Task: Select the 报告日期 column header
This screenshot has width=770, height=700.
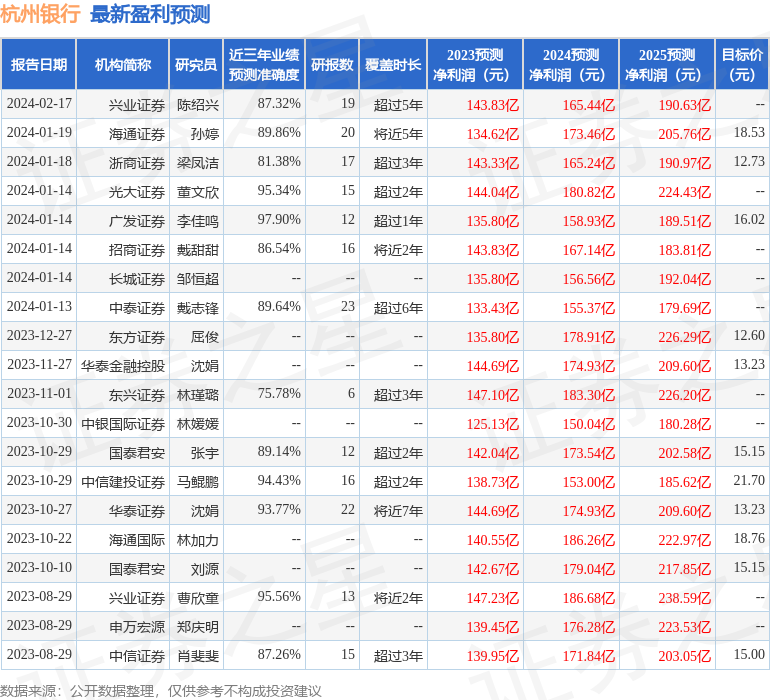Action: click(39, 64)
